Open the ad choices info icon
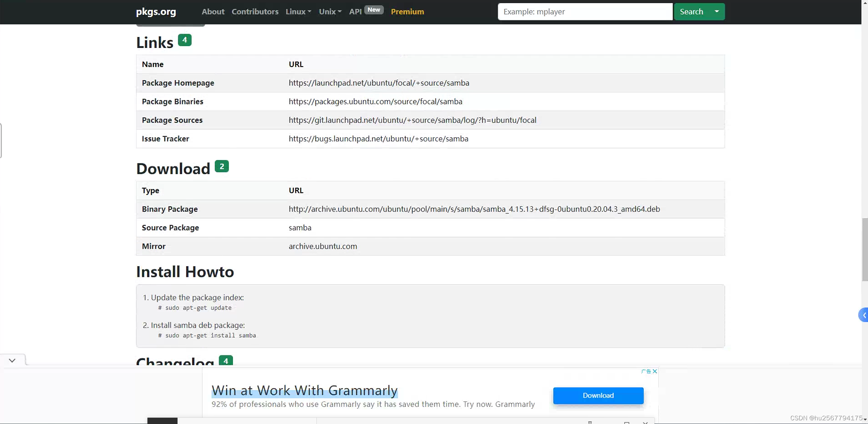 pos(646,371)
